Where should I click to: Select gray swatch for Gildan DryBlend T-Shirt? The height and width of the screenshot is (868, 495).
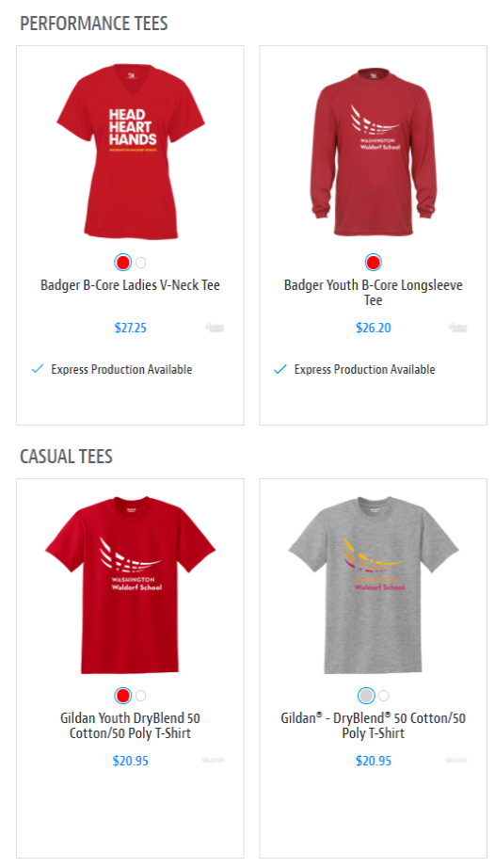click(366, 696)
